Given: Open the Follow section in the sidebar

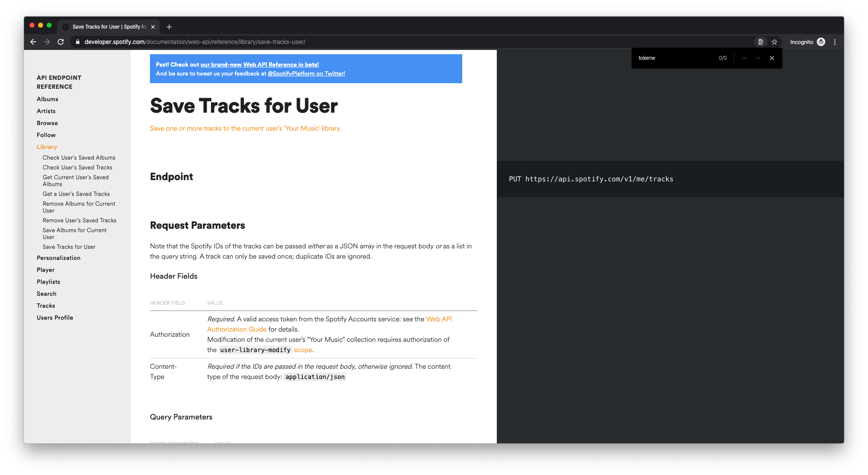Looking at the screenshot, I should [x=46, y=135].
